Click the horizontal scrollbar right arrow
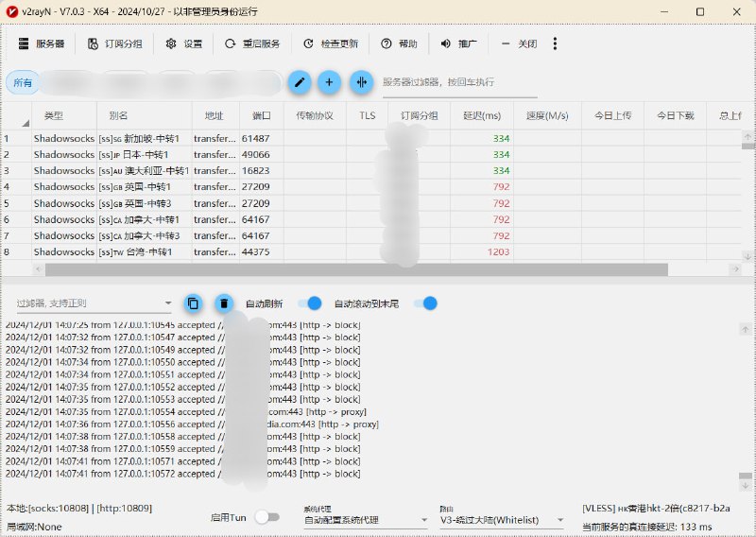Screen dimensions: 756x537 735,269
